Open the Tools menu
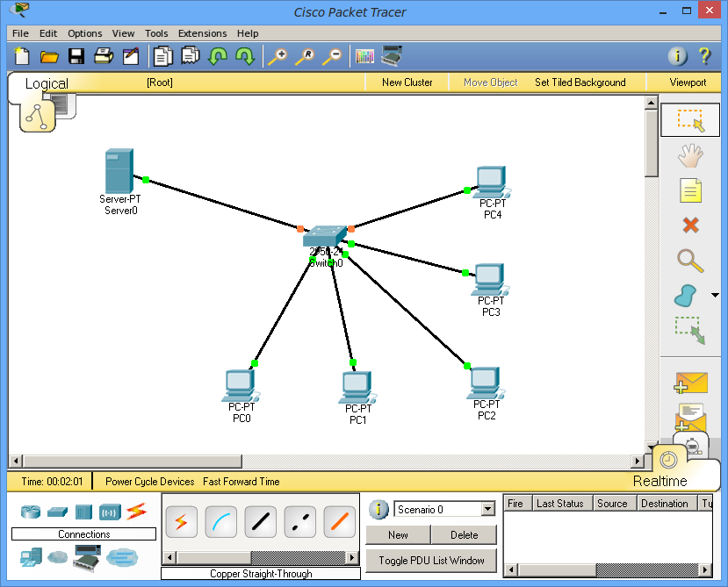Viewport: 728px width, 587px height. click(x=156, y=33)
